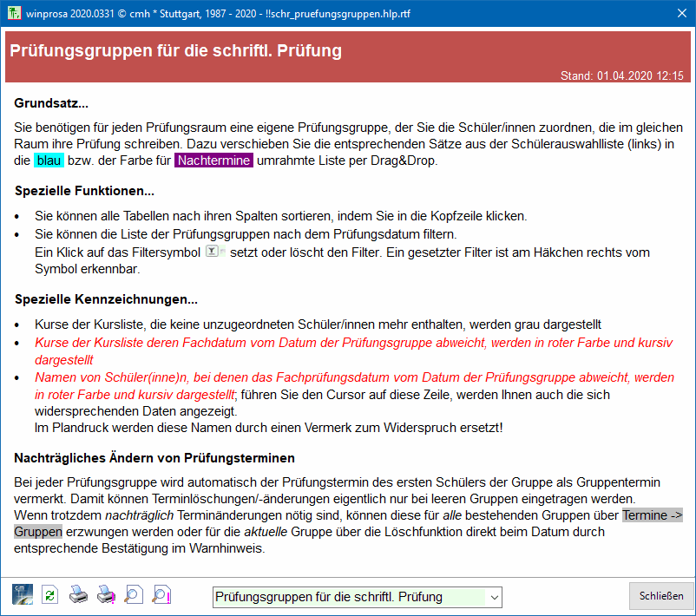Open print preview with plain magnifier icon
Image resolution: width=696 pixels, height=616 pixels.
pyautogui.click(x=134, y=595)
